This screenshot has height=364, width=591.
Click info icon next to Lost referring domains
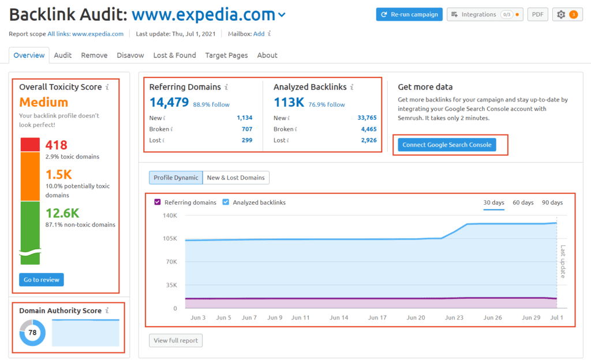point(163,140)
